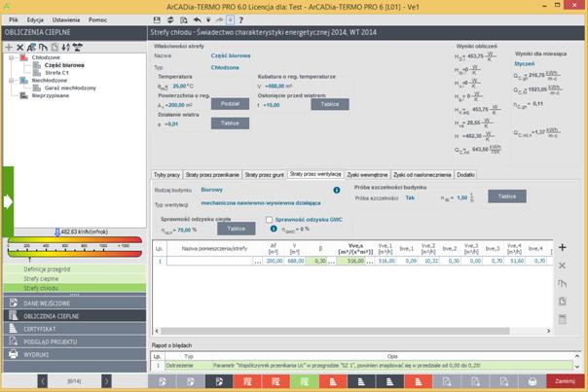Click the green side panel arrow

[8, 201]
